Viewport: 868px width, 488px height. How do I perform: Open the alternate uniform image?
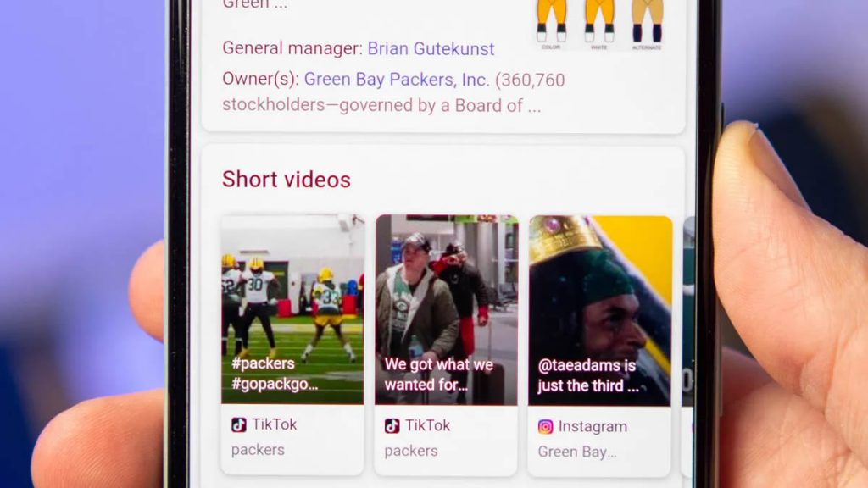point(647,23)
